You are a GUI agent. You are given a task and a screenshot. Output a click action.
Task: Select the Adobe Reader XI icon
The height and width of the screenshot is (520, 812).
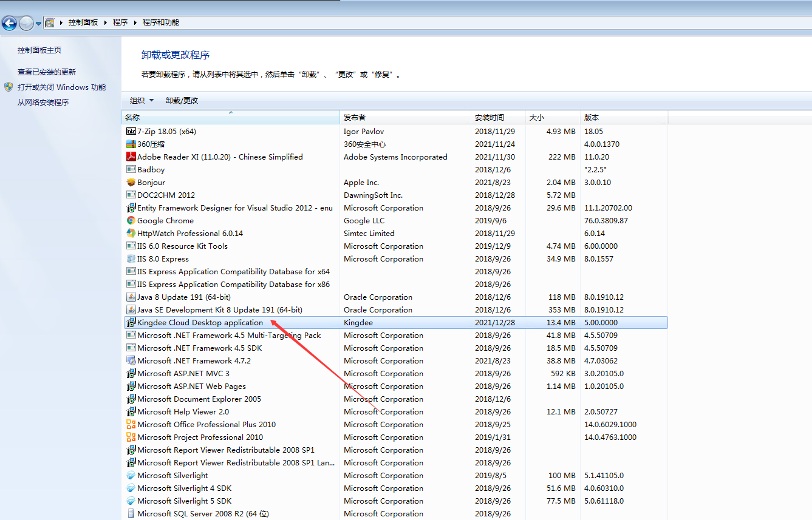point(131,157)
